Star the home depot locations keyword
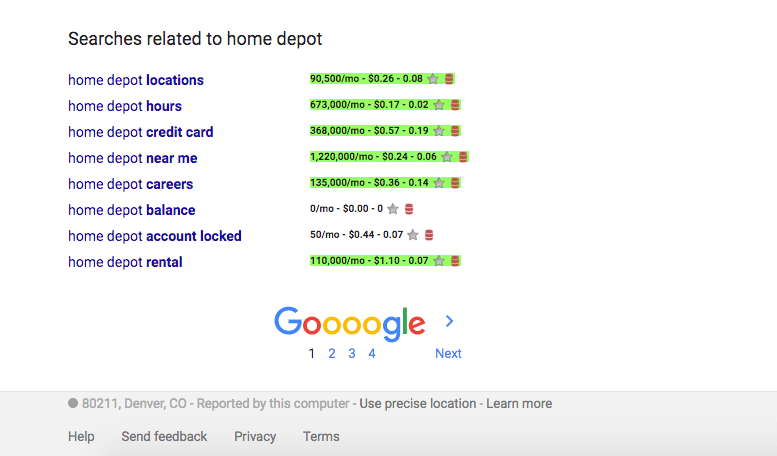This screenshot has height=456, width=777. [x=433, y=79]
